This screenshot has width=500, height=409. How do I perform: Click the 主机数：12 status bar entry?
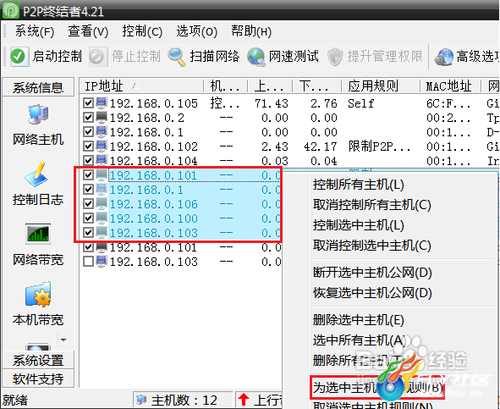pos(184,400)
